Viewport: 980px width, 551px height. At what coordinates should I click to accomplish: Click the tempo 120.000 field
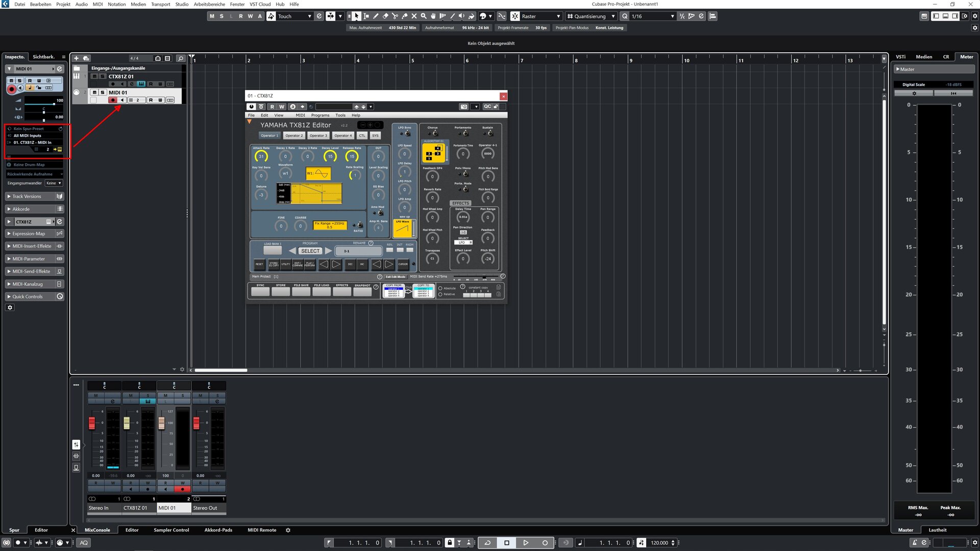[x=659, y=543]
